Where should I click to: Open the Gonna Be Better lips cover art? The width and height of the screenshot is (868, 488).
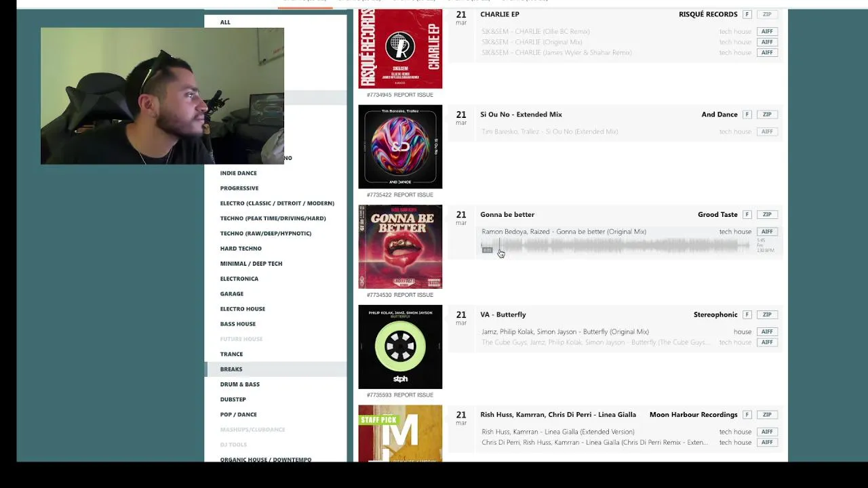(400, 247)
